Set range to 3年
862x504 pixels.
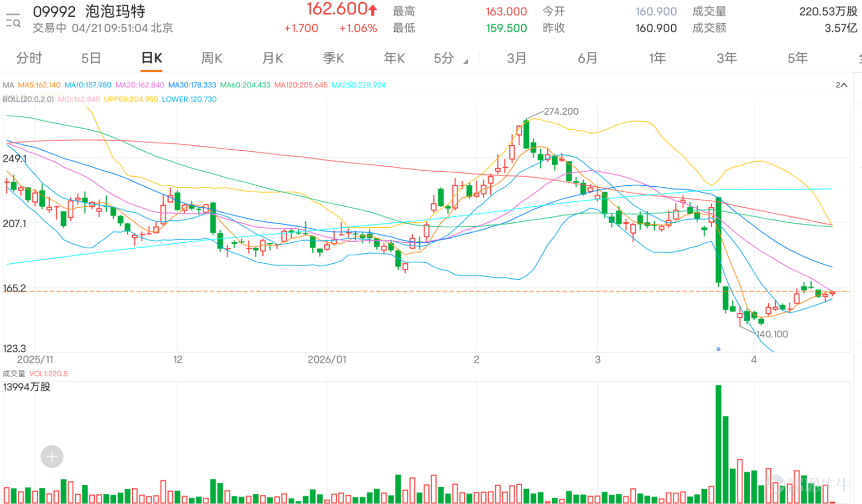[x=727, y=58]
